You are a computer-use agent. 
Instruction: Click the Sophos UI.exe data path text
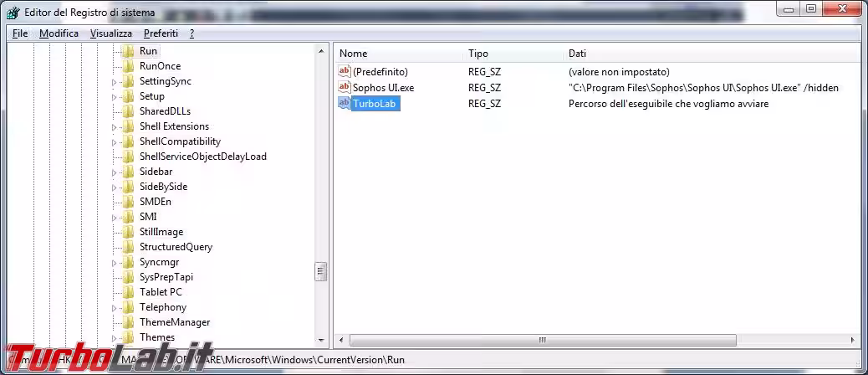(703, 88)
